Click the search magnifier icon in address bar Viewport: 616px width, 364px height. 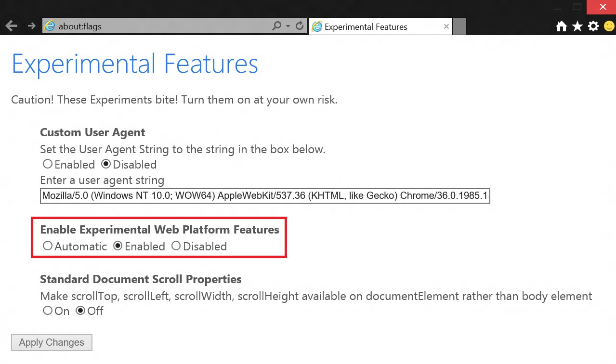tap(276, 26)
